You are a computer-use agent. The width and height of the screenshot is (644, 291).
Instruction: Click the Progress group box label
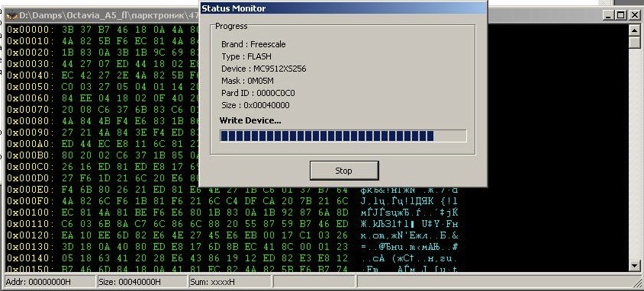click(231, 26)
